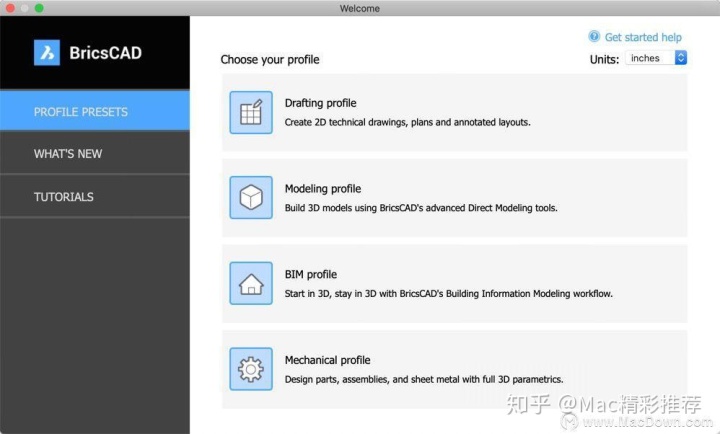Click the Modeling profile cube icon
Screen dimensions: 720x434
[x=251, y=197]
